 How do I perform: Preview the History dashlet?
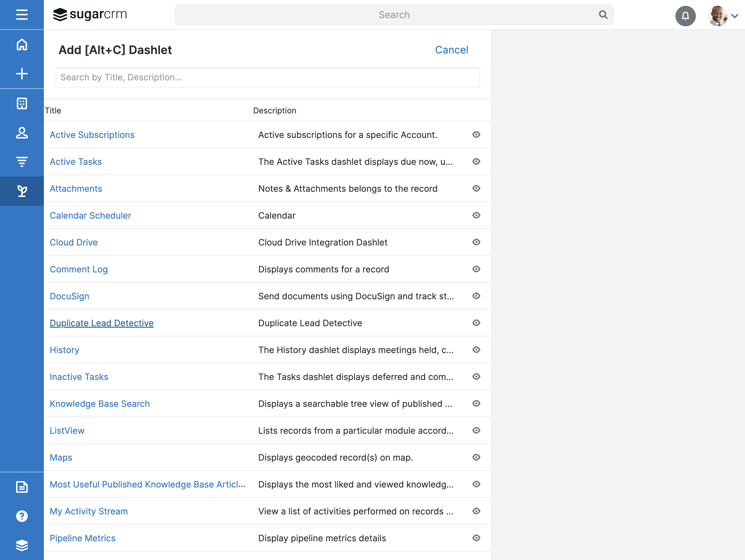tap(476, 350)
